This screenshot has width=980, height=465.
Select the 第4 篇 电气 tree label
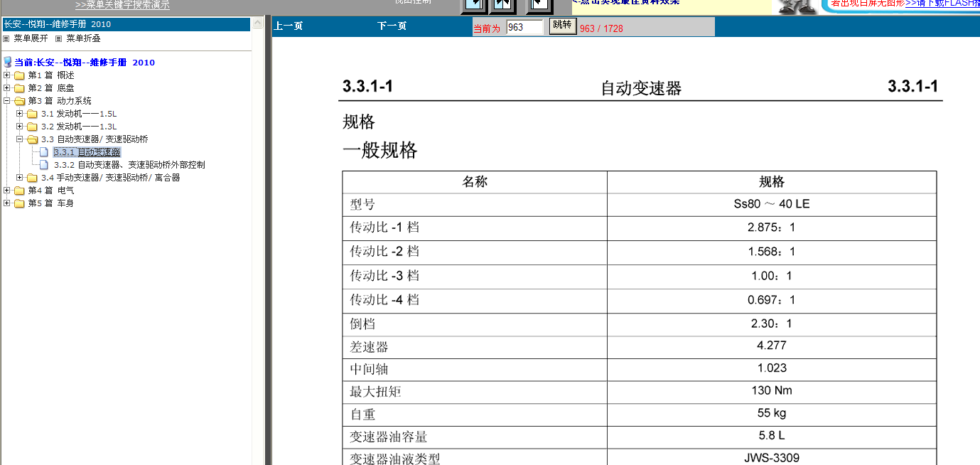pos(51,191)
